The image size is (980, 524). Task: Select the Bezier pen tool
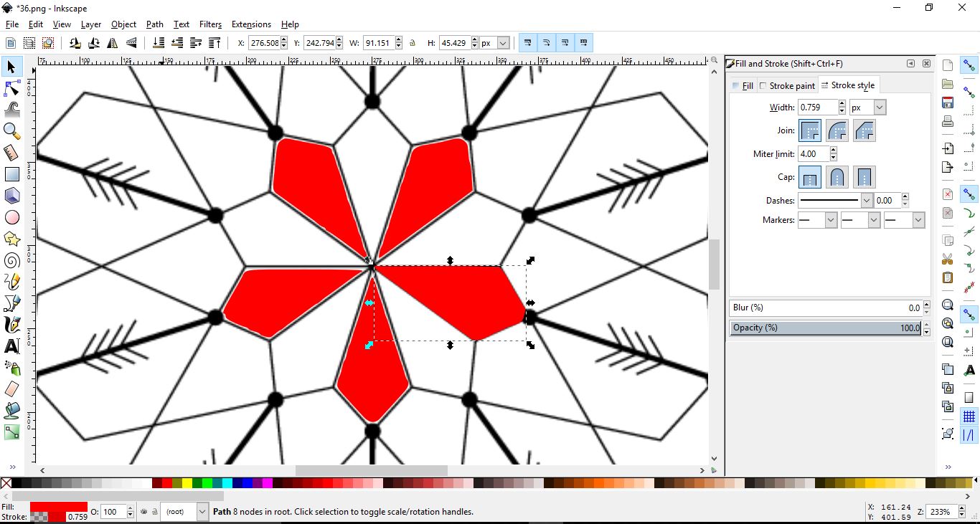click(11, 303)
